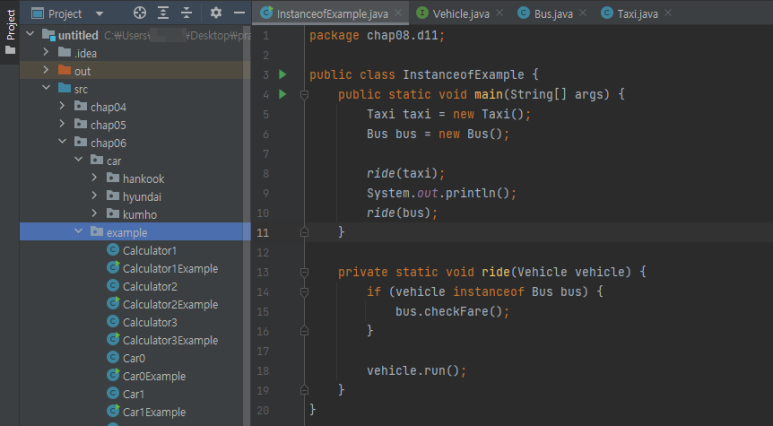Click 'package chap08.d11;' line
The width and height of the screenshot is (773, 426).
[377, 36]
